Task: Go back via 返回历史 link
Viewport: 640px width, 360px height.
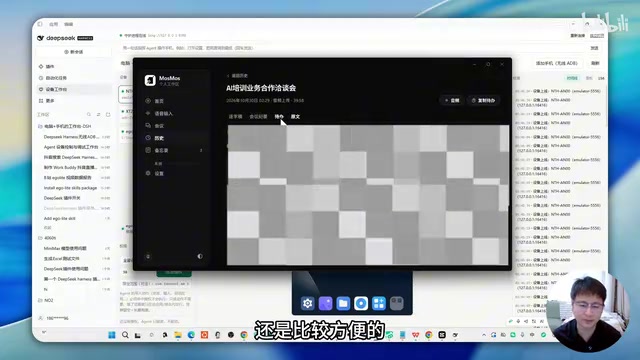Action: click(x=238, y=76)
